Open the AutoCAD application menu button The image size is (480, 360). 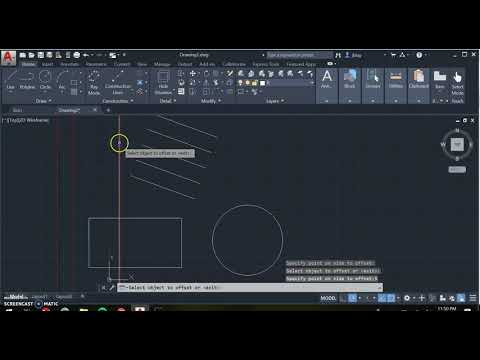[x=8, y=58]
